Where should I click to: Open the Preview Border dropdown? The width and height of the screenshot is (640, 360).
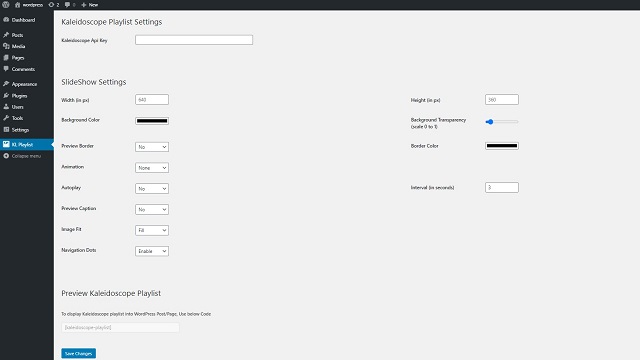(x=152, y=147)
